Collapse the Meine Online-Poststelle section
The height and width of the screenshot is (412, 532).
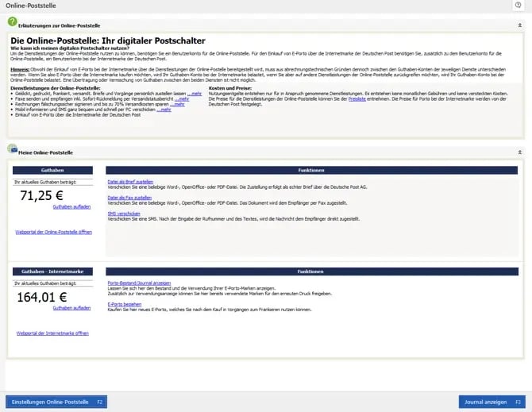pos(519,151)
